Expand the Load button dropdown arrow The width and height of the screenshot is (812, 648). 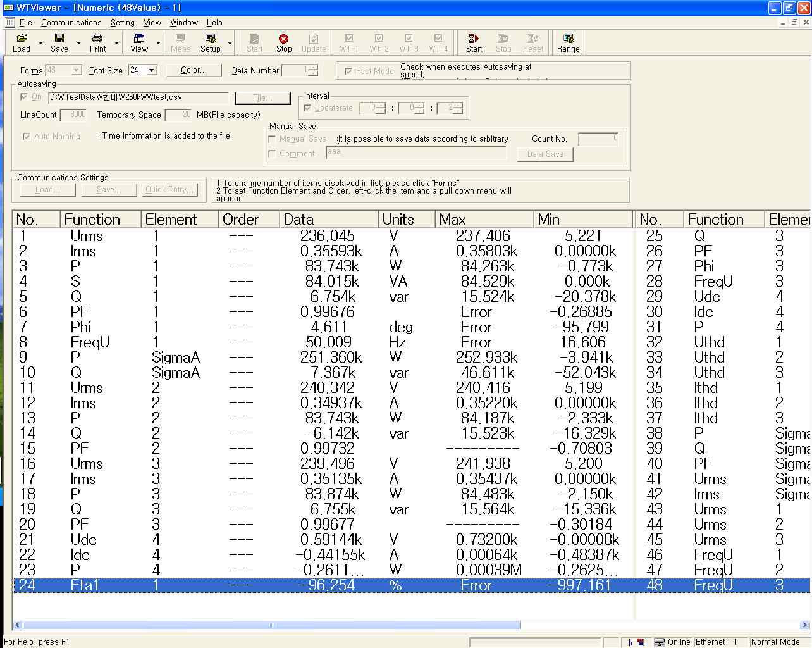point(40,43)
